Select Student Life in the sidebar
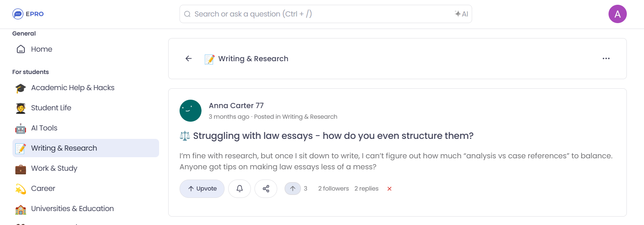Screen dimensions: 644x225 tap(51, 108)
